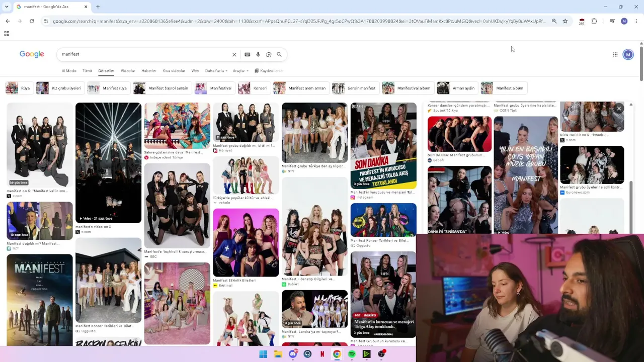Open Discord from the taskbar

[x=293, y=354]
